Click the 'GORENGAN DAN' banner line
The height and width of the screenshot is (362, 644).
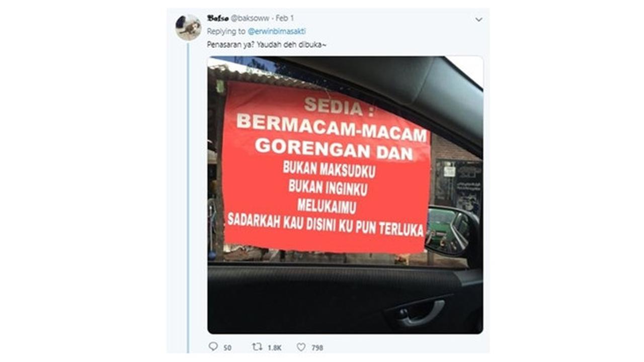pyautogui.click(x=335, y=149)
